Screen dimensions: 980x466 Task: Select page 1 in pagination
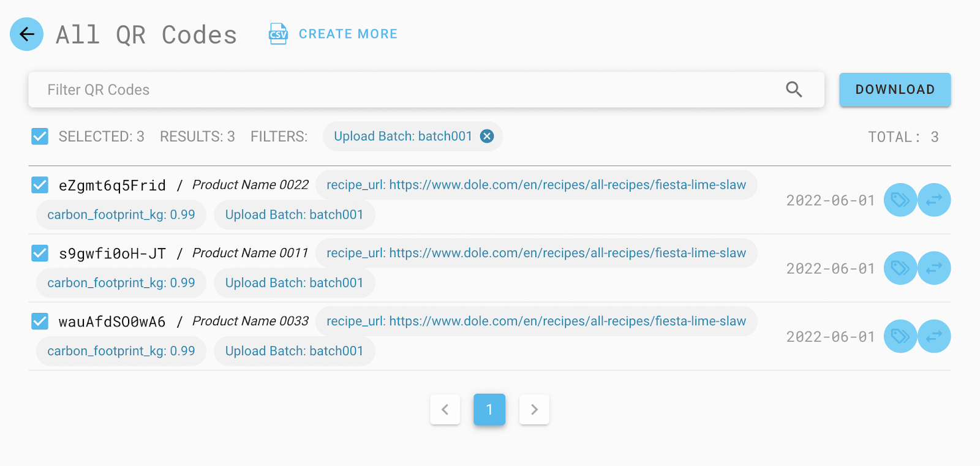[489, 410]
